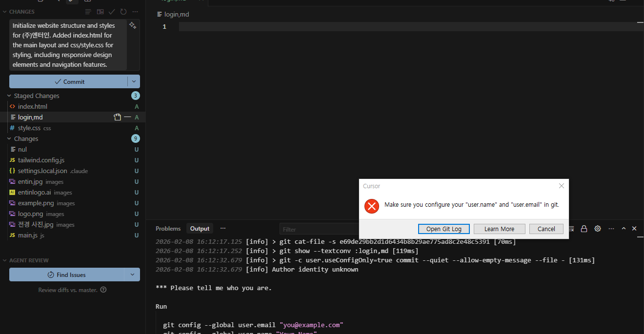Open more actions ellipsis in Changes header
This screenshot has height=334, width=644.
tap(135, 12)
